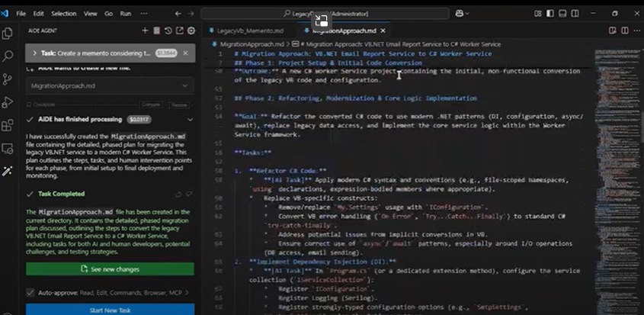Open AIDE Agent settings gear

pyautogui.click(x=191, y=31)
